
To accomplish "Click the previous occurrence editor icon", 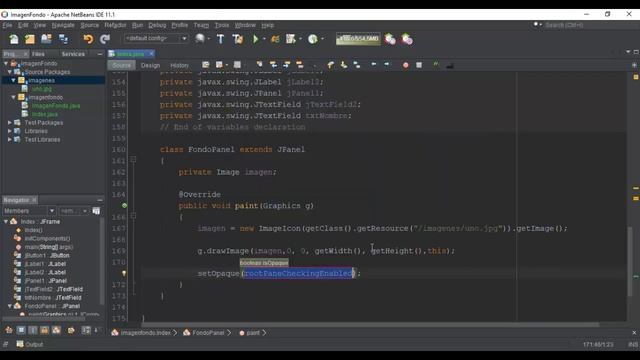I will (273, 64).
